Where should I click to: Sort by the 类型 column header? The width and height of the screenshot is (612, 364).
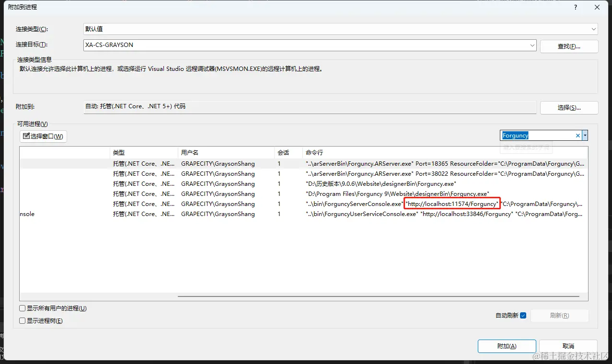[144, 152]
